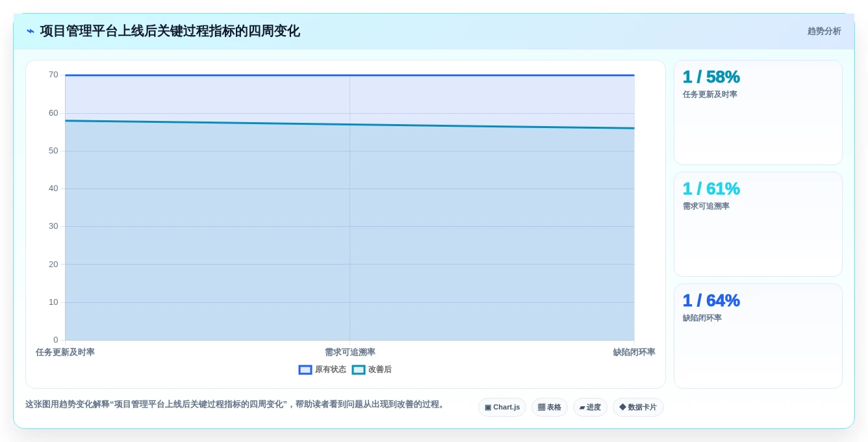Click y-axis tick label 60

coord(53,113)
